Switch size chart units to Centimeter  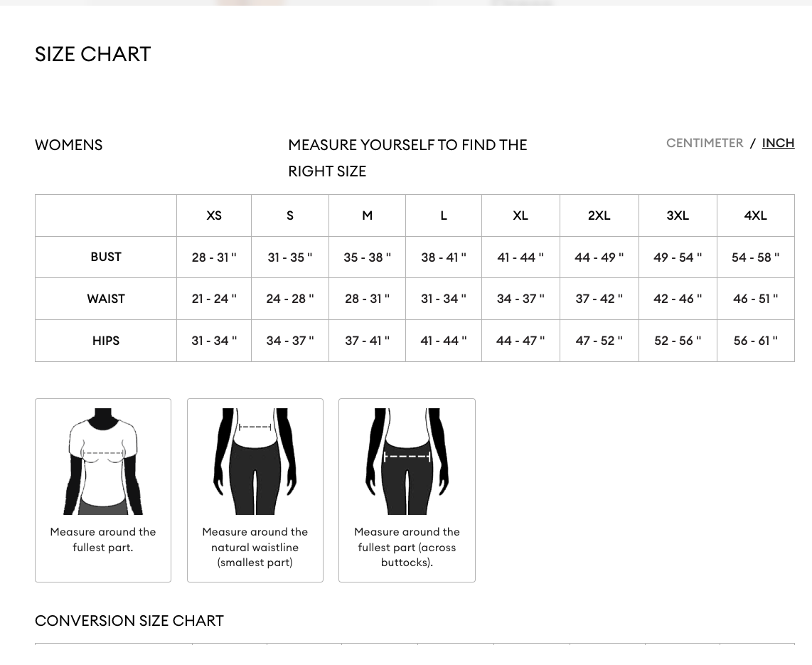tap(704, 143)
